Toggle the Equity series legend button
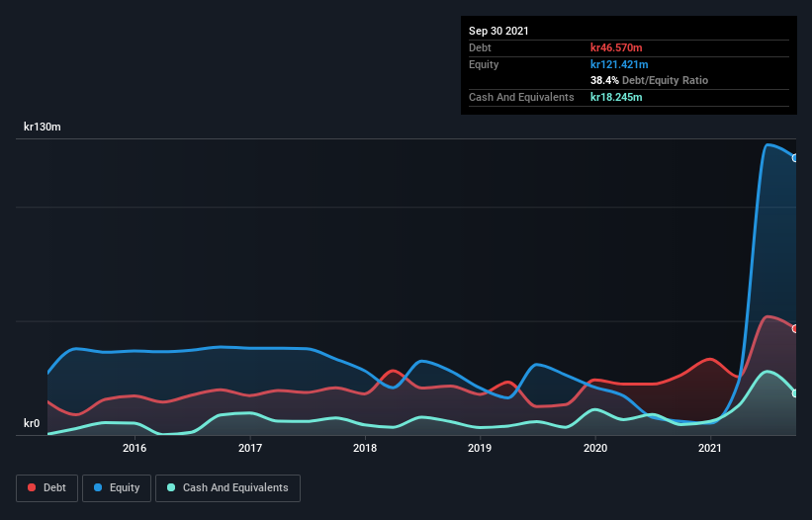This screenshot has height=520, width=812. [117, 488]
